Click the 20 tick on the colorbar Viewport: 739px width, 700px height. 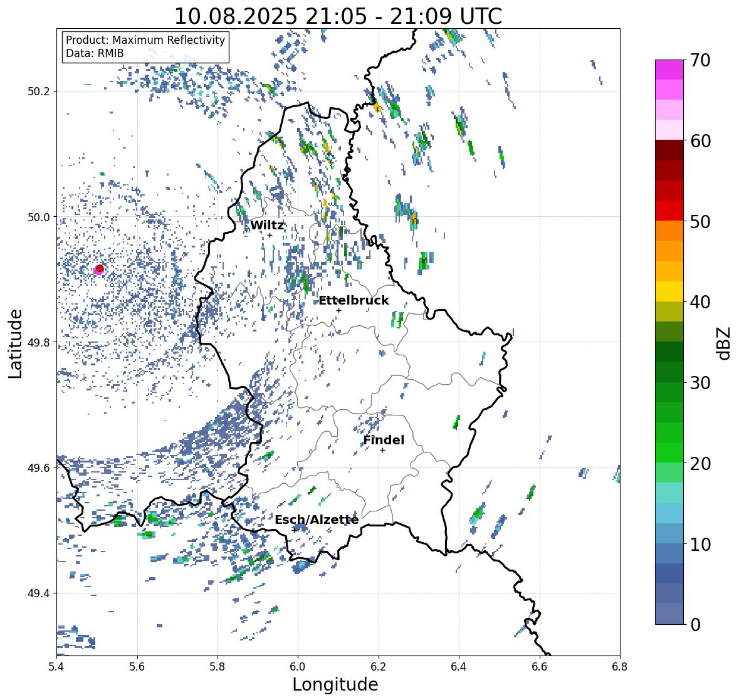click(x=700, y=464)
